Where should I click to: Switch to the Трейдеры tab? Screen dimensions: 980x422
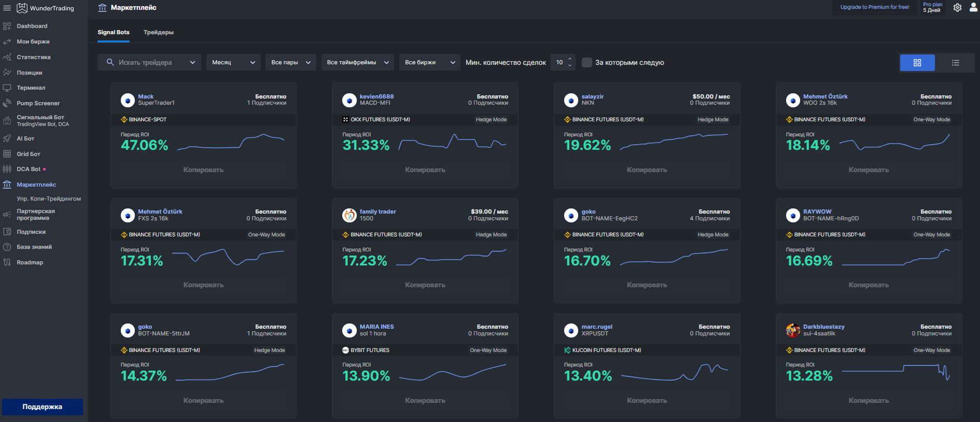click(159, 32)
